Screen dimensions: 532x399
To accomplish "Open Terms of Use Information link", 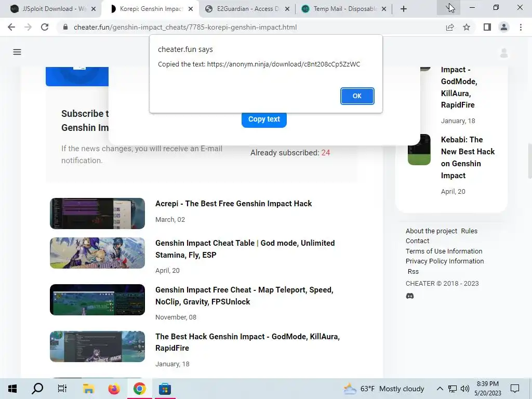I will [x=444, y=251].
